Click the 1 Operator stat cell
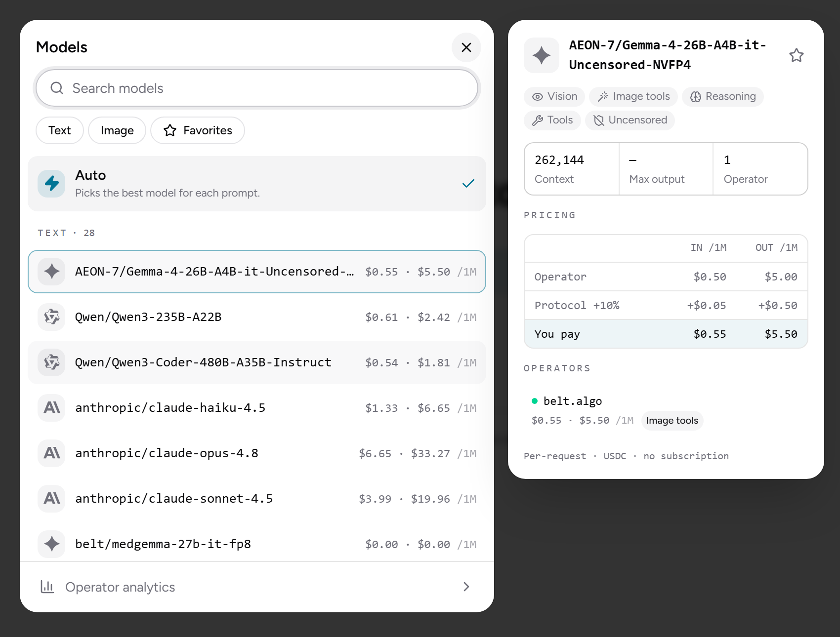The image size is (840, 637). (x=760, y=169)
